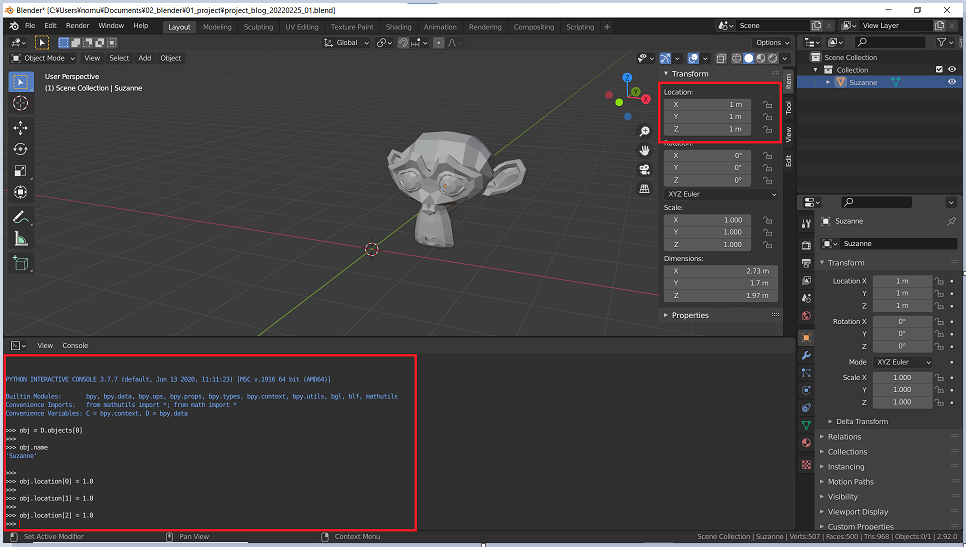This screenshot has width=966, height=547.
Task: Toggle camera view icon in viewport
Action: (x=644, y=169)
